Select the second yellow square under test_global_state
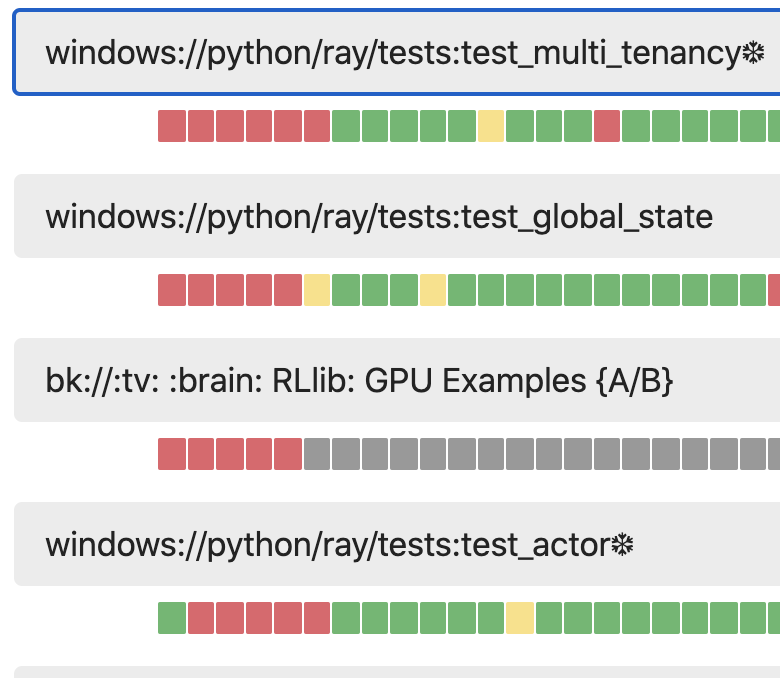This screenshot has width=780, height=678. (433, 290)
